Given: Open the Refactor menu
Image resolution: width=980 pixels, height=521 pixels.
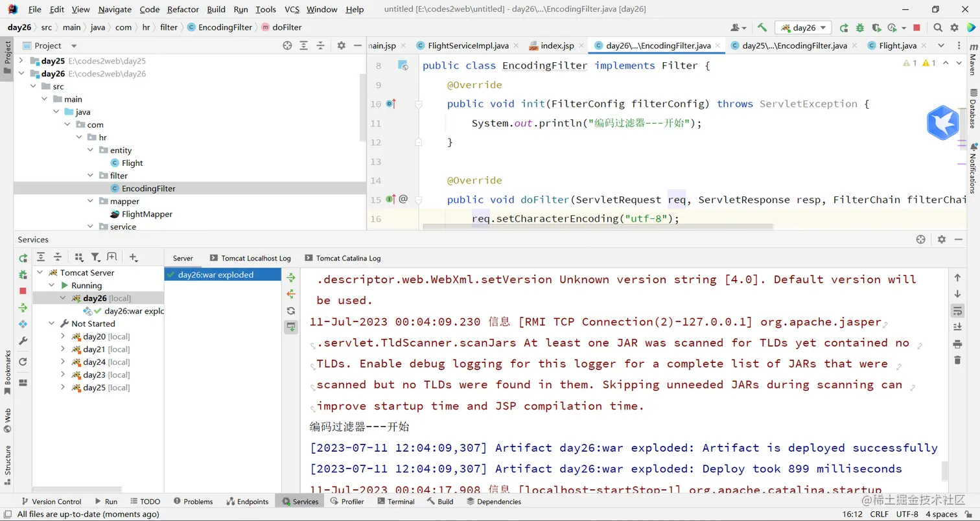Looking at the screenshot, I should pyautogui.click(x=183, y=10).
